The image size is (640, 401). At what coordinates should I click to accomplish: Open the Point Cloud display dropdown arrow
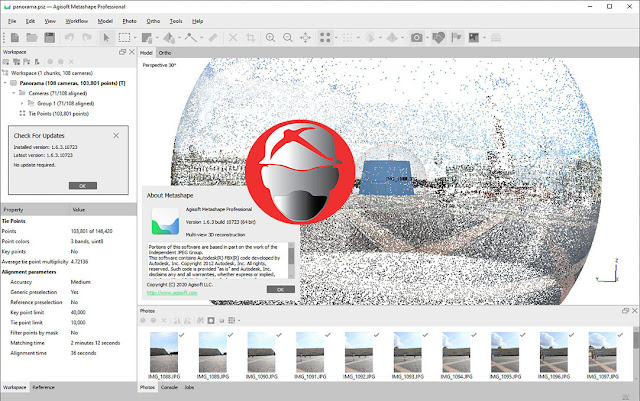click(x=336, y=38)
